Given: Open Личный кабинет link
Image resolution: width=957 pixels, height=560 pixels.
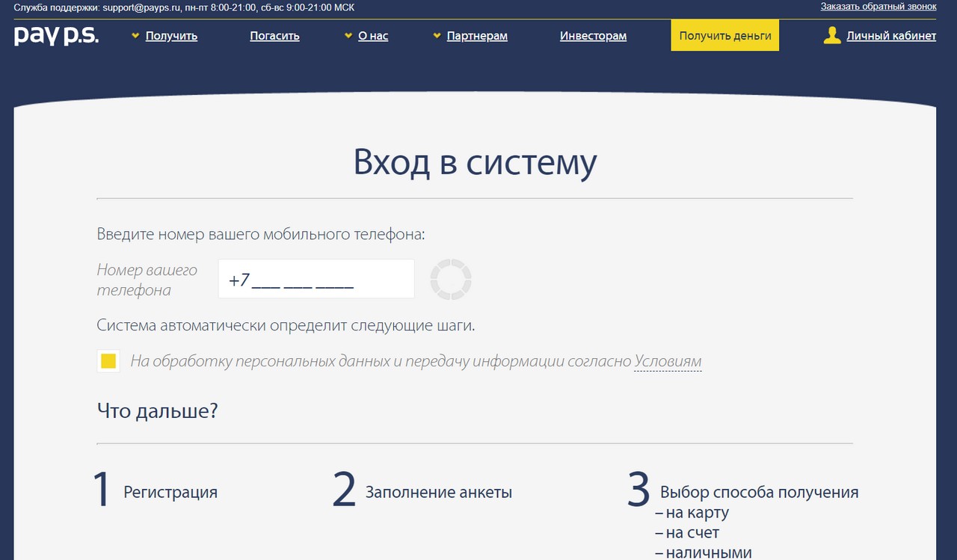Looking at the screenshot, I should pyautogui.click(x=891, y=36).
